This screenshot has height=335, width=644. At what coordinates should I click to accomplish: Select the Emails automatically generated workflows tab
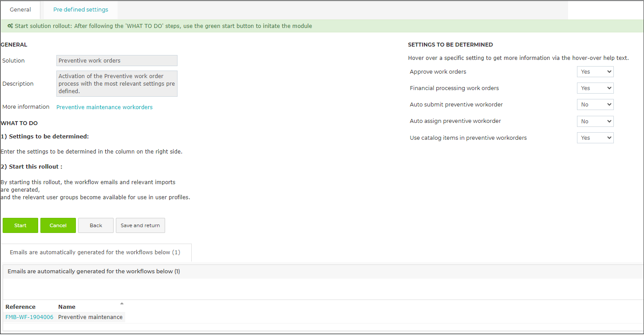(x=95, y=252)
